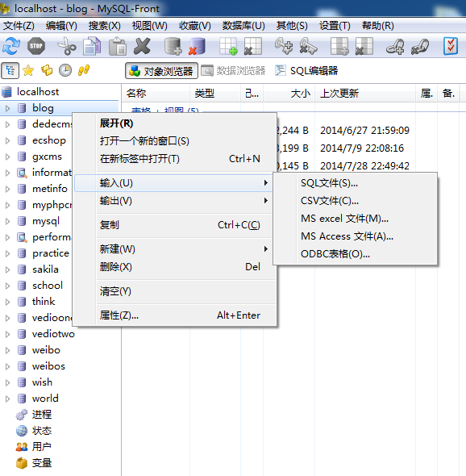Image resolution: width=466 pixels, height=476 pixels.
Task: Click the Cut scissors icon
Action: (67, 46)
